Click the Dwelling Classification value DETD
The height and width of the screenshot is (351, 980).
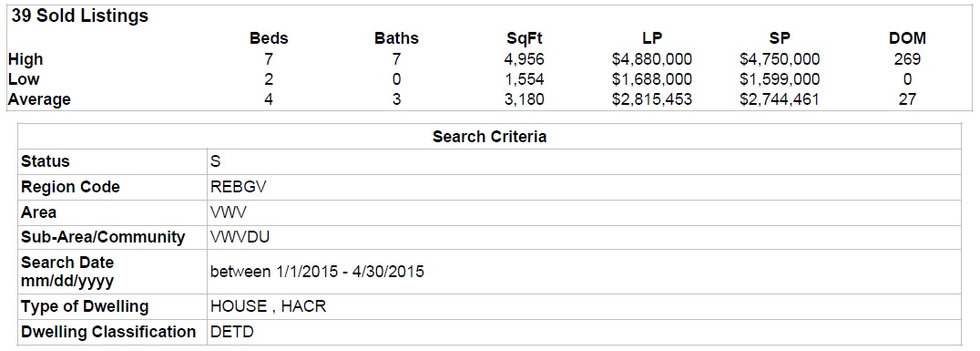232,332
